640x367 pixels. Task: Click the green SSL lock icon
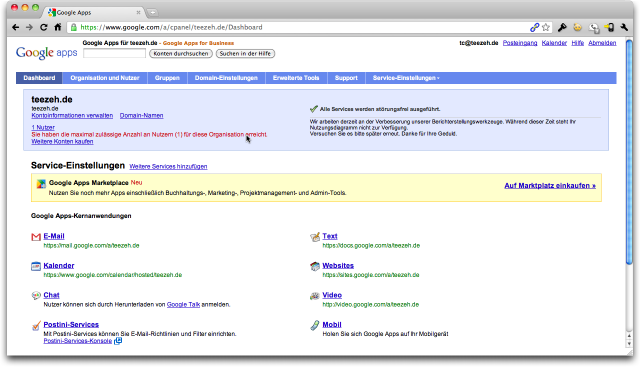click(x=73, y=27)
